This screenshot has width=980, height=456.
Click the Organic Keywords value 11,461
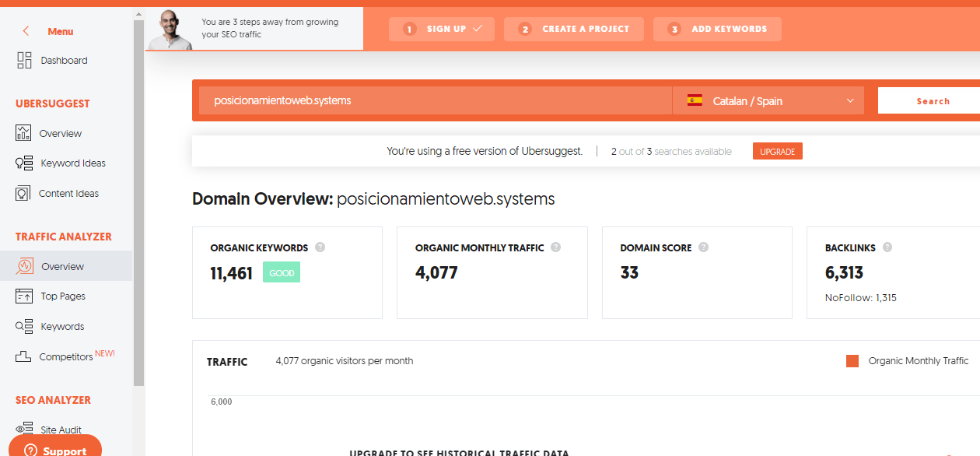click(231, 273)
